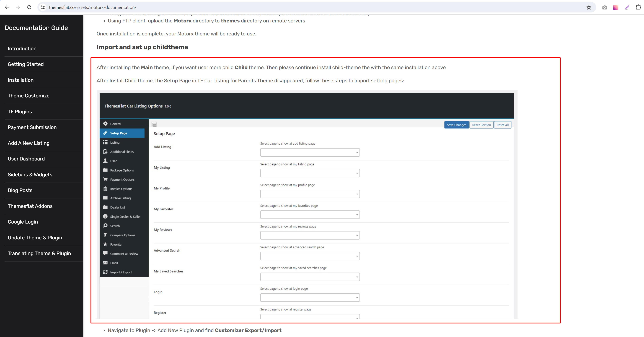Click the Listing grid icon
Screen dimensions: 644x337
click(105, 142)
